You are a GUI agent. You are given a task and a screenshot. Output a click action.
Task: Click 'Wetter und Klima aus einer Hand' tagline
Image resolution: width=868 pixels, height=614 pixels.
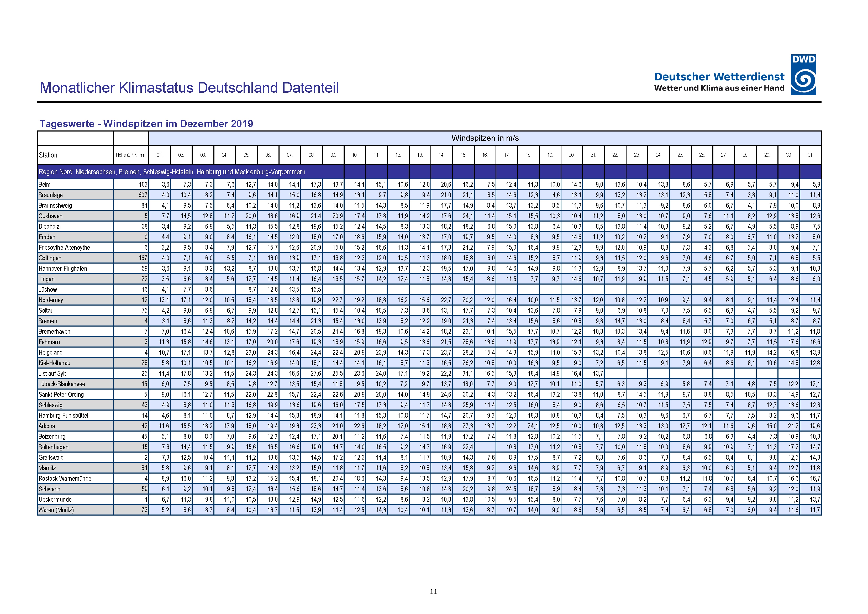click(x=719, y=88)
